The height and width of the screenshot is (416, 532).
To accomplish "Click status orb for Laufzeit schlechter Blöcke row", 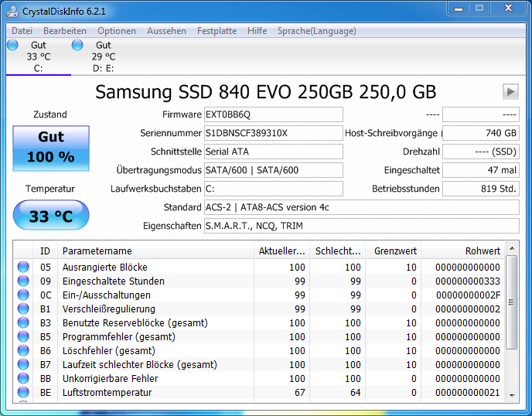I will 23,364.
